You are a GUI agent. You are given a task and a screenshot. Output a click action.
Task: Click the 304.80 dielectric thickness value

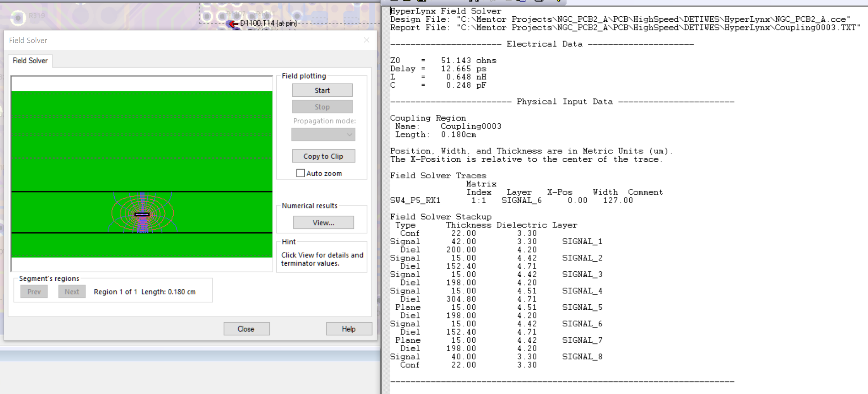tap(461, 299)
